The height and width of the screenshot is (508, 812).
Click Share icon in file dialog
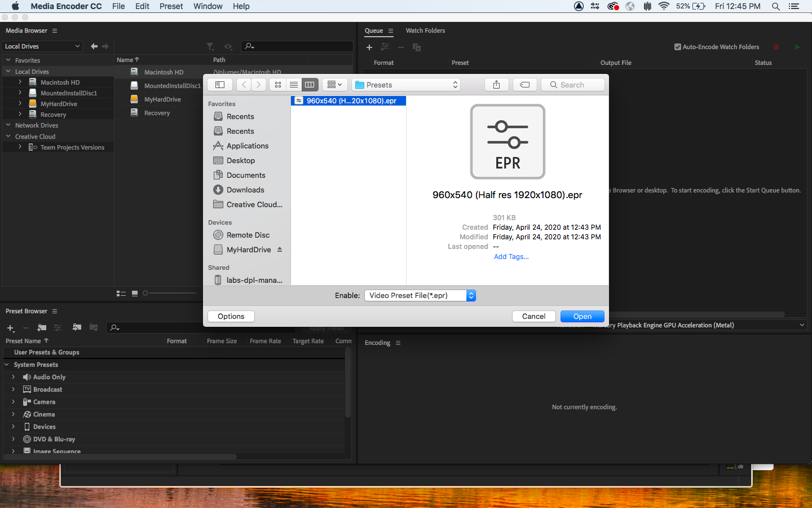click(497, 85)
